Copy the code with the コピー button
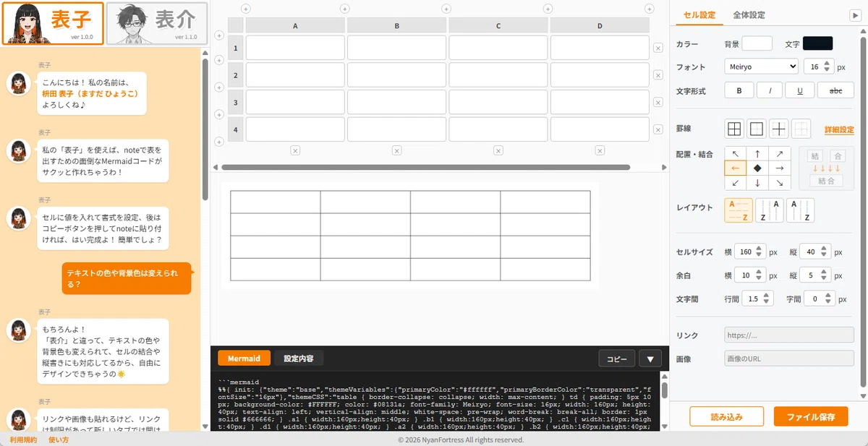This screenshot has width=868, height=446. click(617, 359)
